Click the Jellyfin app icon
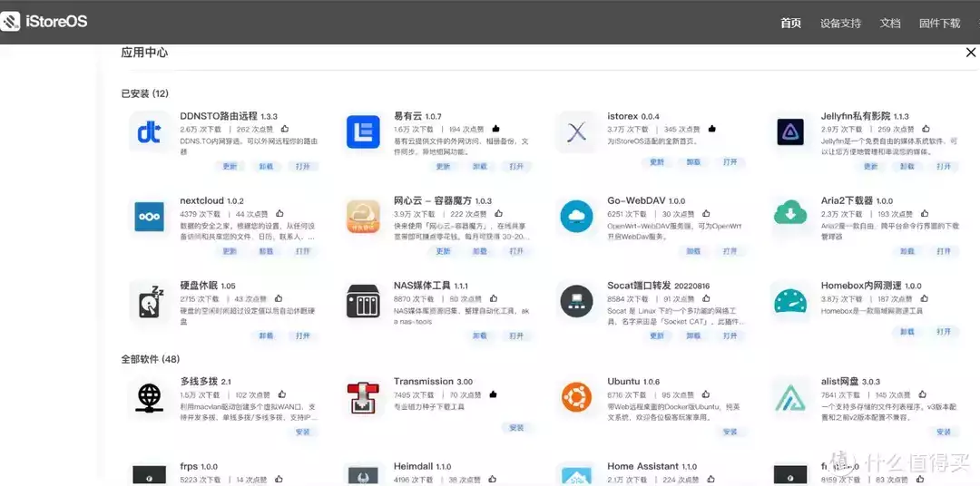 [790, 131]
